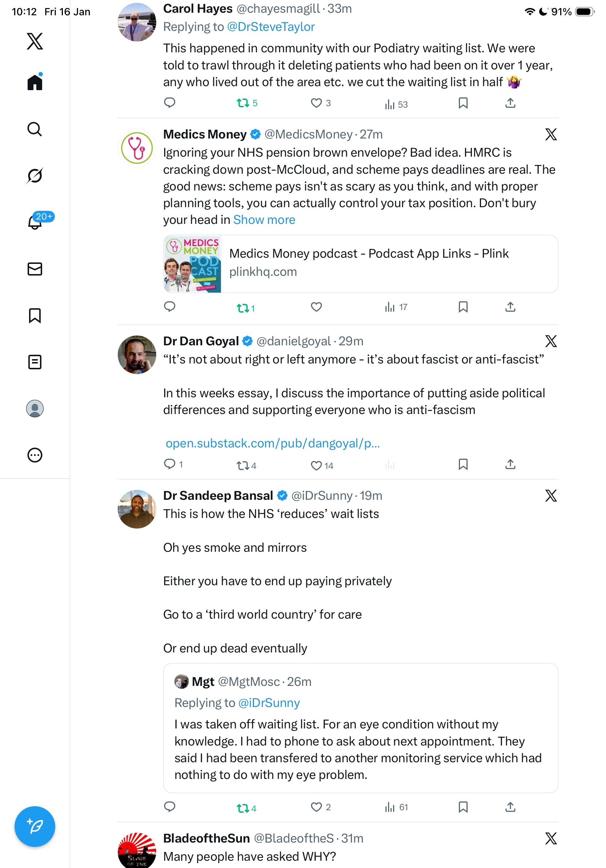This screenshot has height=868, width=606.
Task: Like Dr Dan Goyal's post
Action: pos(316,465)
